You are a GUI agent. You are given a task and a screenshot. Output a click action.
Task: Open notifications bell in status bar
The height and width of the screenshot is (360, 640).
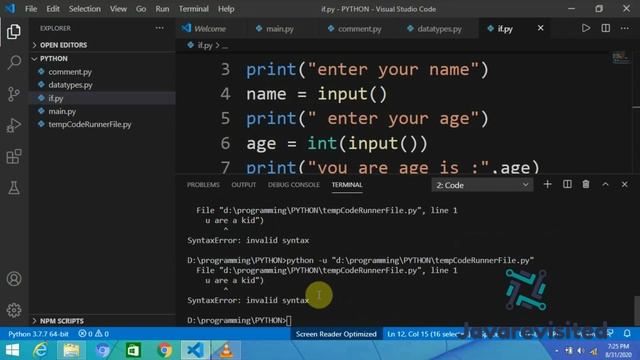tap(627, 334)
